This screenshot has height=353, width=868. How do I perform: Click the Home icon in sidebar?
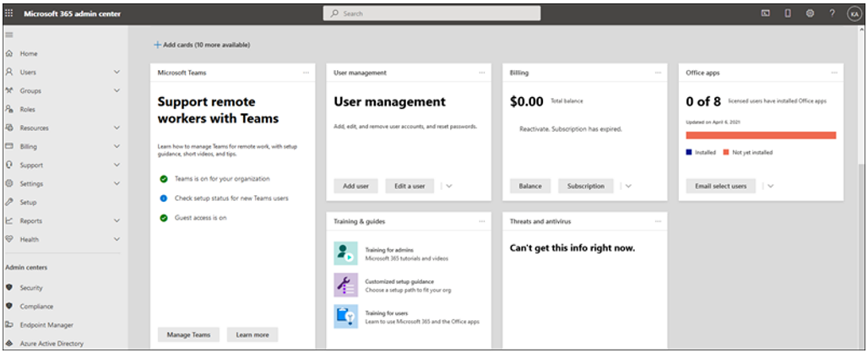click(8, 54)
